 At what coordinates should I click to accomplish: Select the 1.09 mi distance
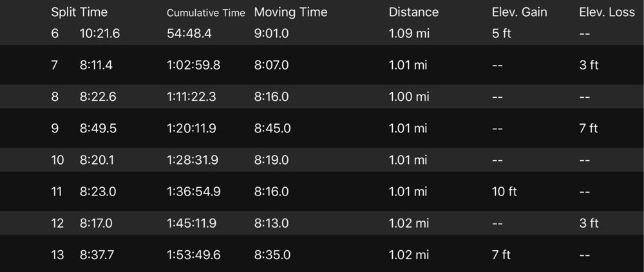pos(409,33)
